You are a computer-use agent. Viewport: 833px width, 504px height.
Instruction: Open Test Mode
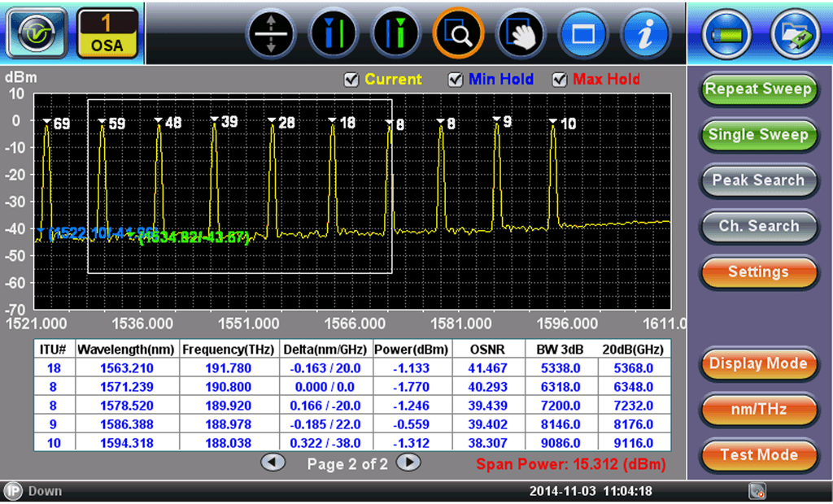coord(758,455)
